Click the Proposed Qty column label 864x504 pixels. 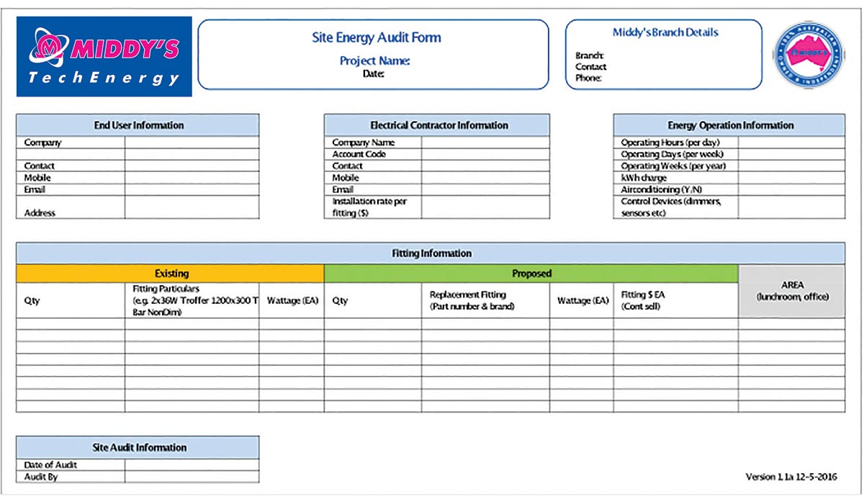[x=341, y=301]
